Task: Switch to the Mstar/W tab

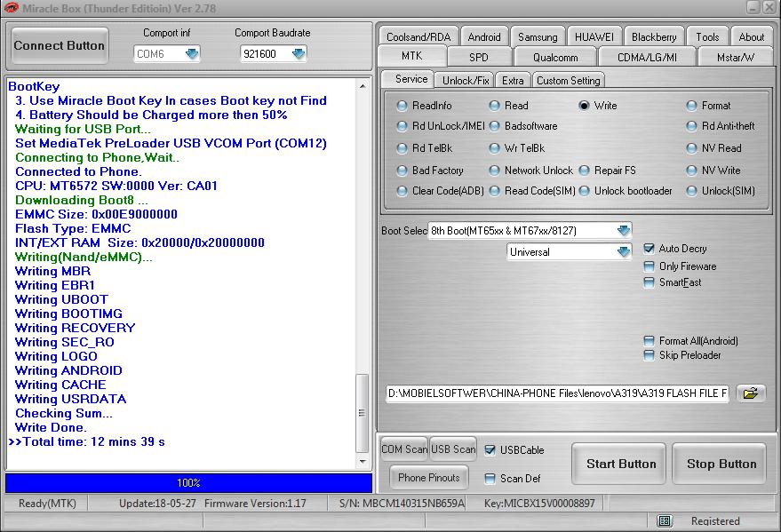Action: pyautogui.click(x=735, y=57)
